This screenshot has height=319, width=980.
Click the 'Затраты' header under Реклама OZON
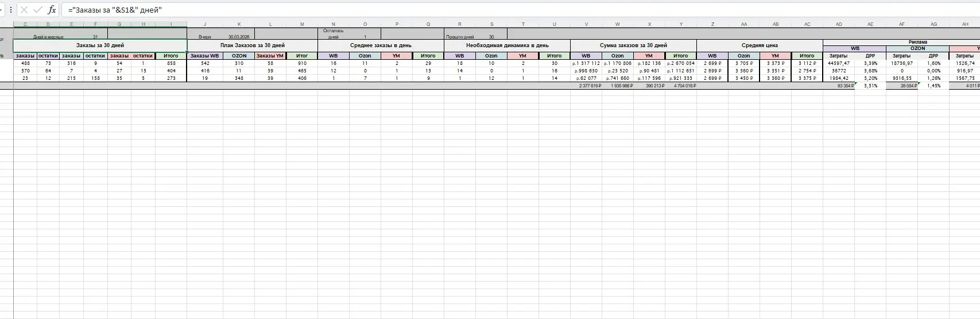coord(902,56)
